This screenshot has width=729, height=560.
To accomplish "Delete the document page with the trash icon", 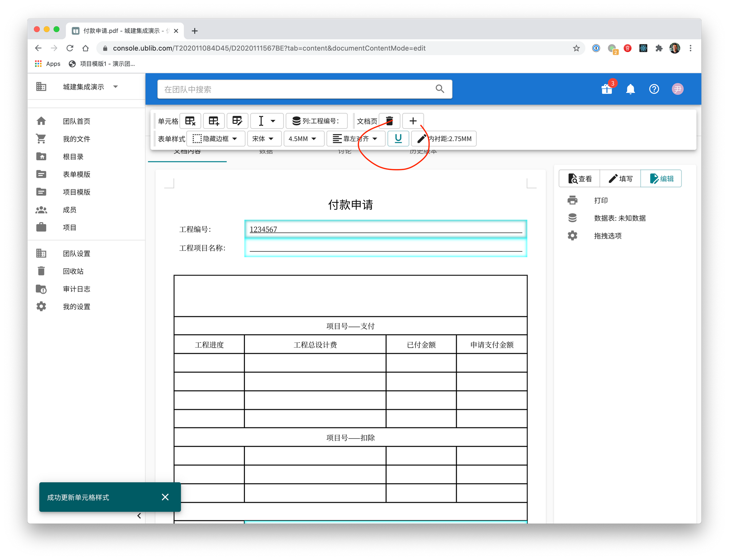I will tap(390, 121).
